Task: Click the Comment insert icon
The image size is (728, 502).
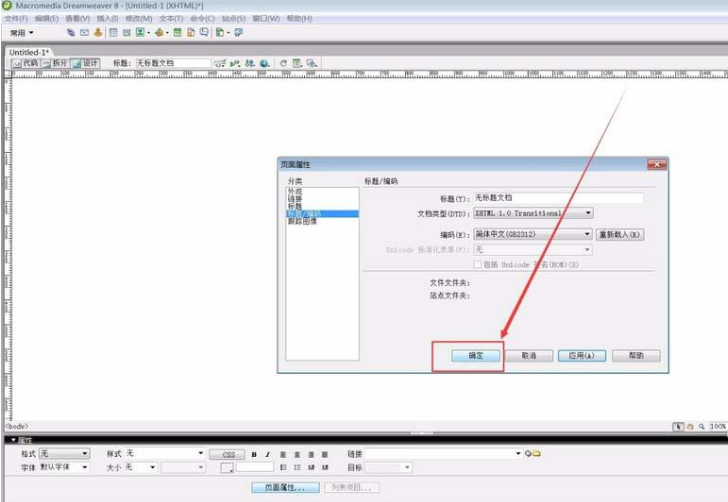Action: [204, 33]
